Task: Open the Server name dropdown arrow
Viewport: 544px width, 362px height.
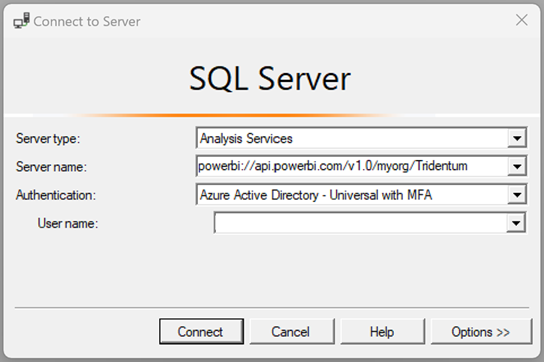Action: click(517, 166)
